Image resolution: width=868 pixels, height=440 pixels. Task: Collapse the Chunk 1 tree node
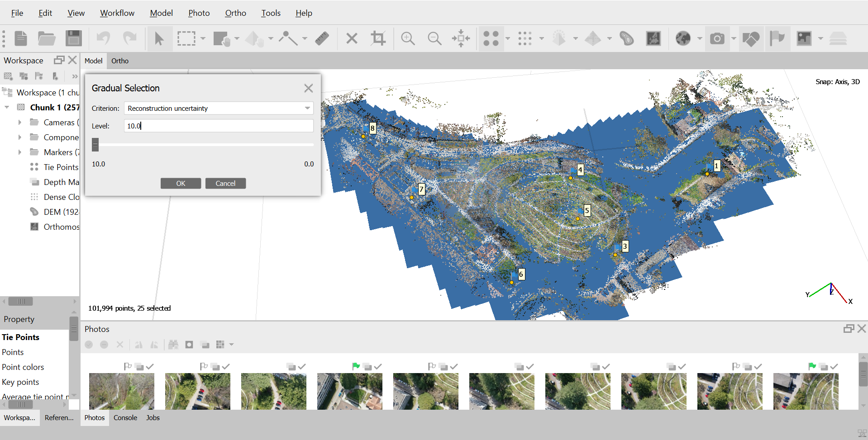coord(7,108)
